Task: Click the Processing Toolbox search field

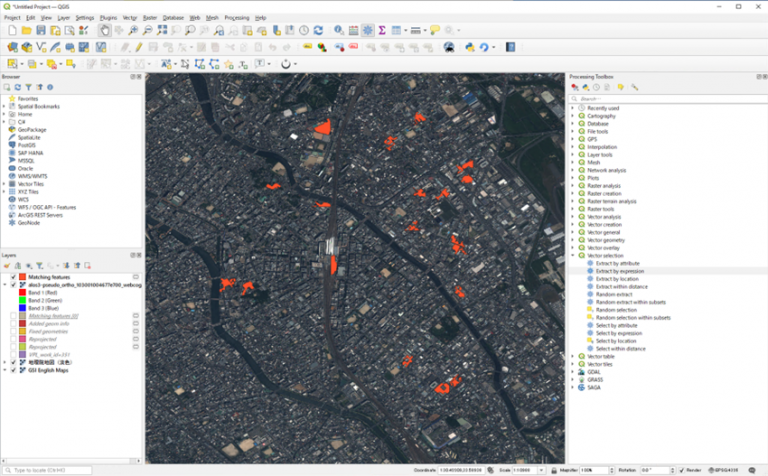Action: click(x=668, y=98)
